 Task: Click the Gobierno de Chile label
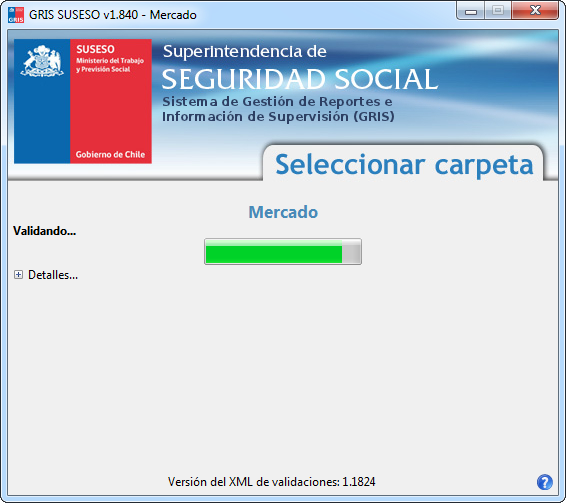click(x=110, y=155)
